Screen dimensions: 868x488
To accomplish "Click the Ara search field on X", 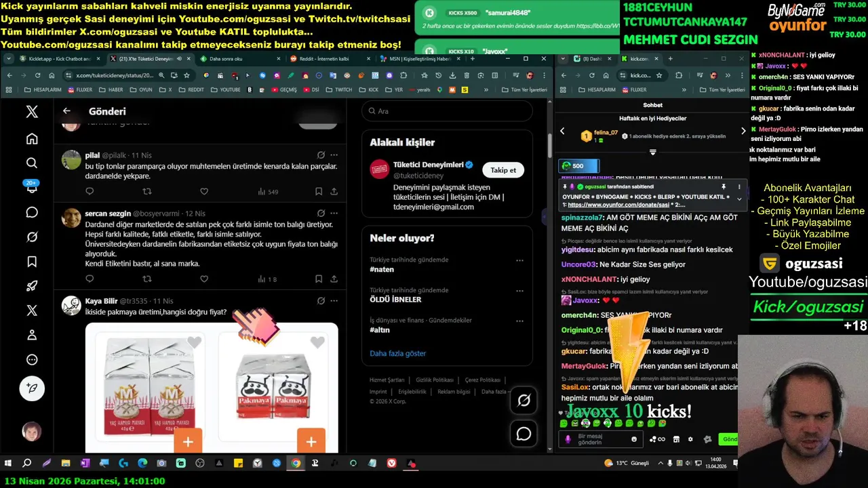I will click(448, 111).
